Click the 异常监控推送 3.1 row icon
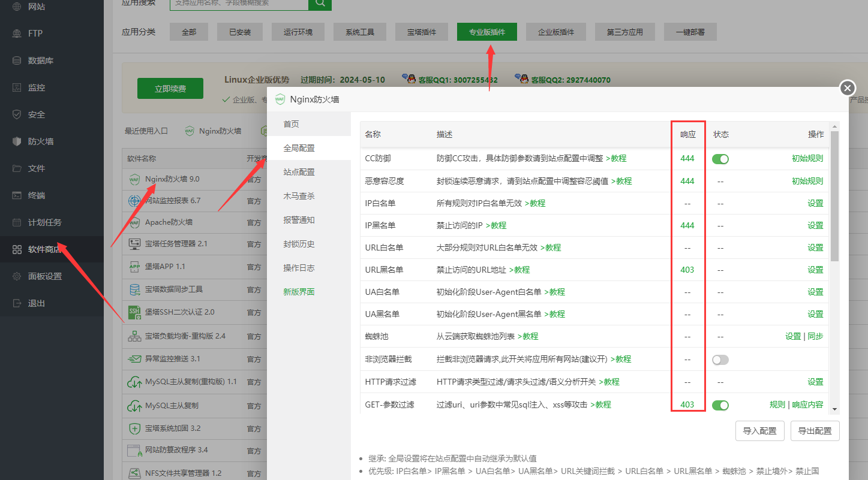 134,359
